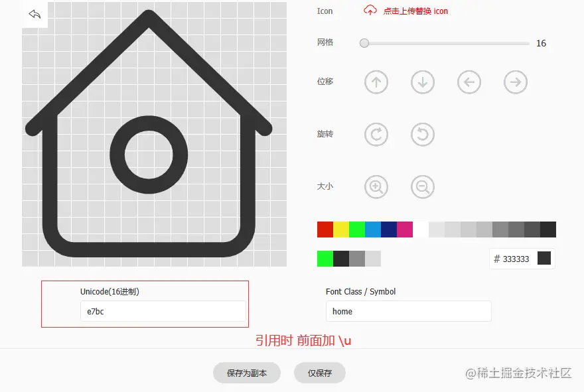Pick dark swatch in lower recent row
584x392 pixels.
[341, 259]
